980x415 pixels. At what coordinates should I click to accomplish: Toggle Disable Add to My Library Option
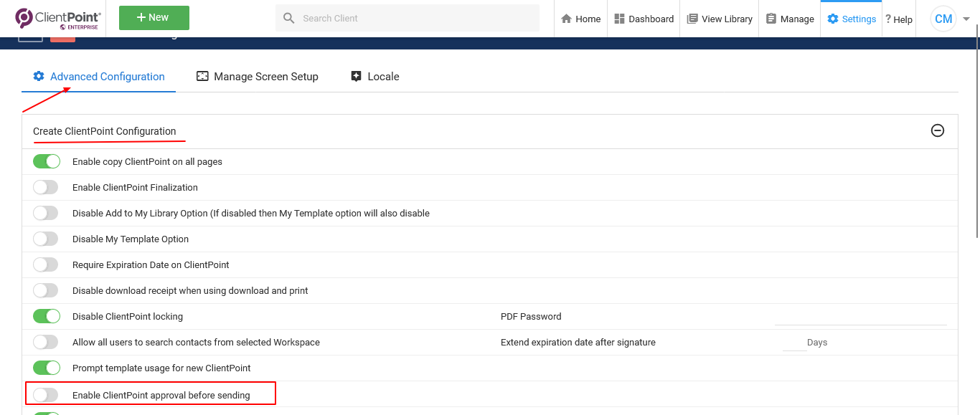coord(45,213)
